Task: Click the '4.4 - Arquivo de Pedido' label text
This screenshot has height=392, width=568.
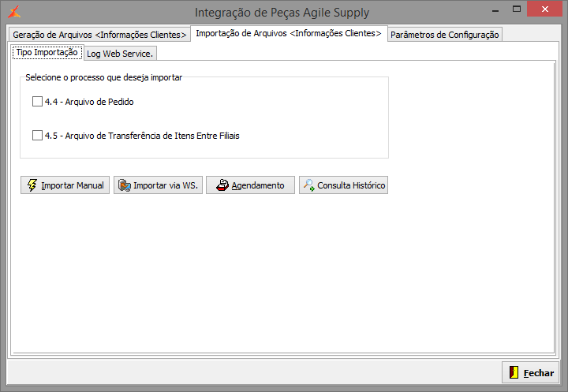Action: pos(89,102)
